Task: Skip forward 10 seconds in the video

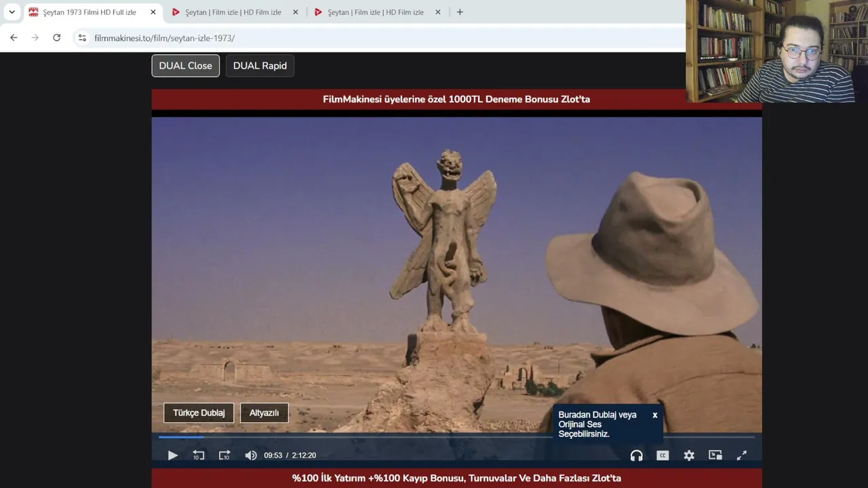Action: tap(224, 455)
